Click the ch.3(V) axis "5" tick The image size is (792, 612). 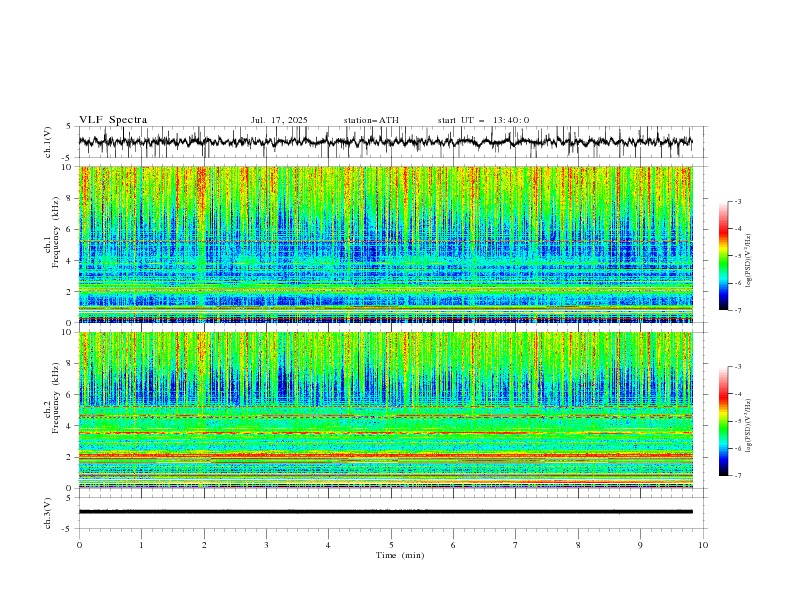pyautogui.click(x=68, y=497)
